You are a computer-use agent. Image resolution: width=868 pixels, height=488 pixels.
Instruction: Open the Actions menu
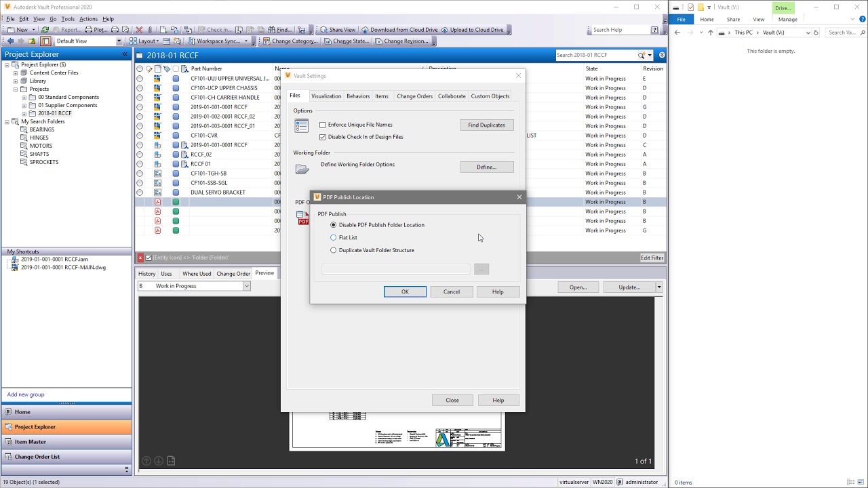(88, 19)
